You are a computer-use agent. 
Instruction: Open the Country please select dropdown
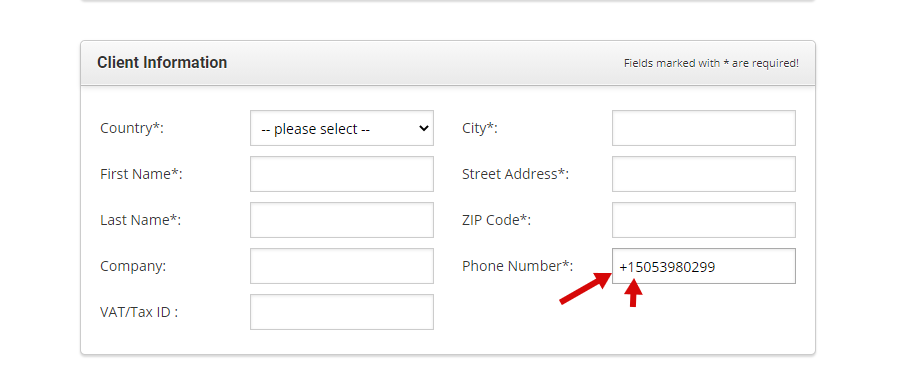[342, 128]
